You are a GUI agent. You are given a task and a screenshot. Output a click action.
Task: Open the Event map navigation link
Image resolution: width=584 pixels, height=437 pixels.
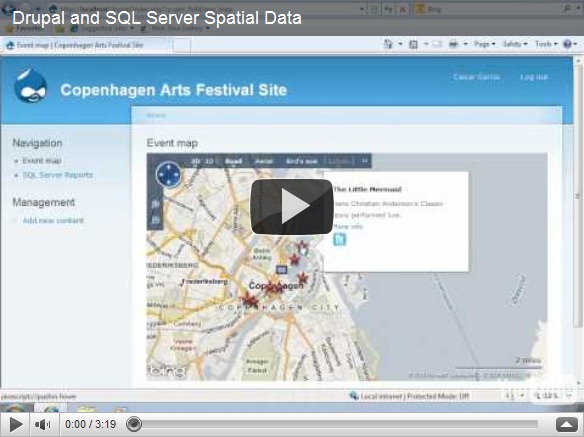(42, 161)
